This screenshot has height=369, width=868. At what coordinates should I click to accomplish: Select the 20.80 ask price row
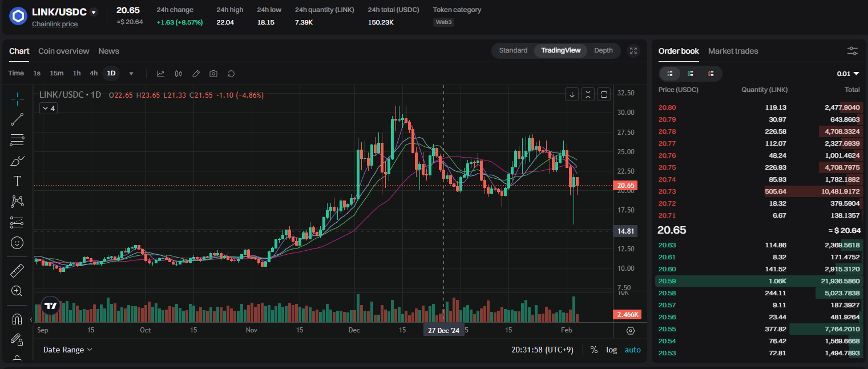759,107
